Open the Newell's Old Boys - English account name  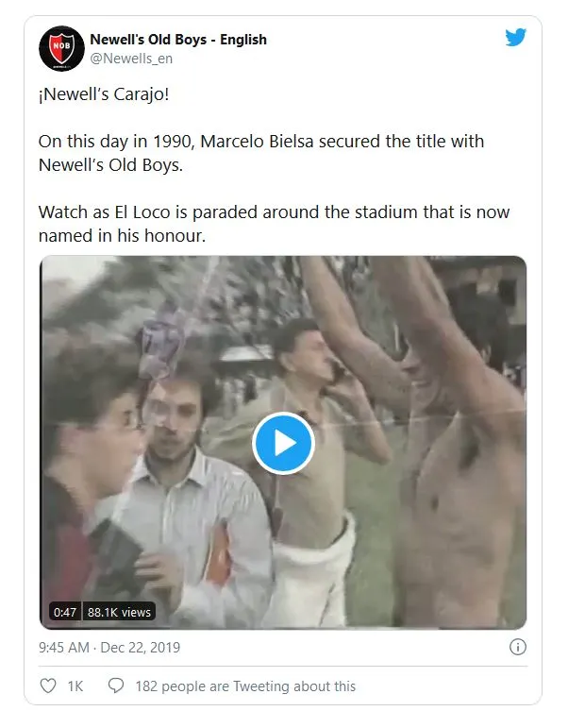(177, 40)
